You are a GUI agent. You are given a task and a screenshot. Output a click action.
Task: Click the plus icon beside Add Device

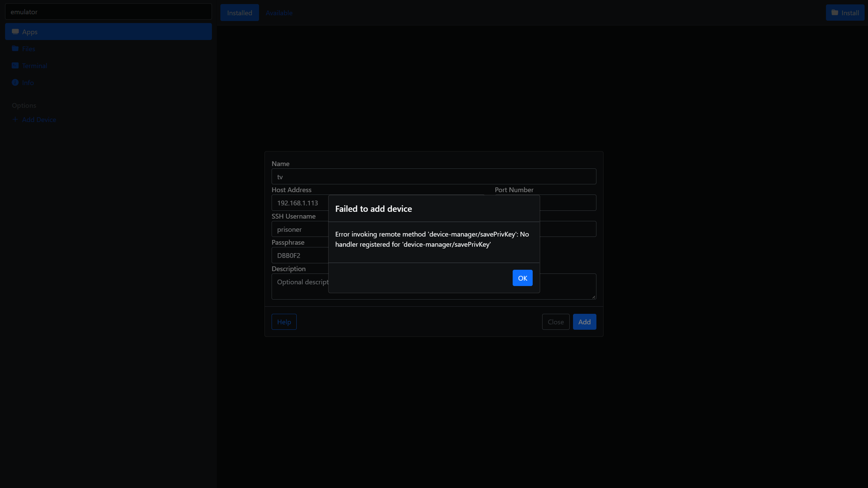(x=15, y=120)
